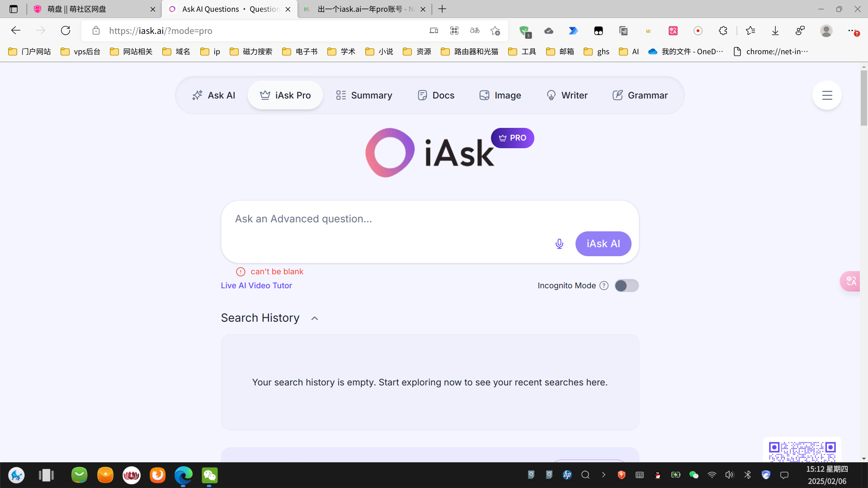The width and height of the screenshot is (868, 488).
Task: Open the Grammar tab
Action: click(640, 95)
